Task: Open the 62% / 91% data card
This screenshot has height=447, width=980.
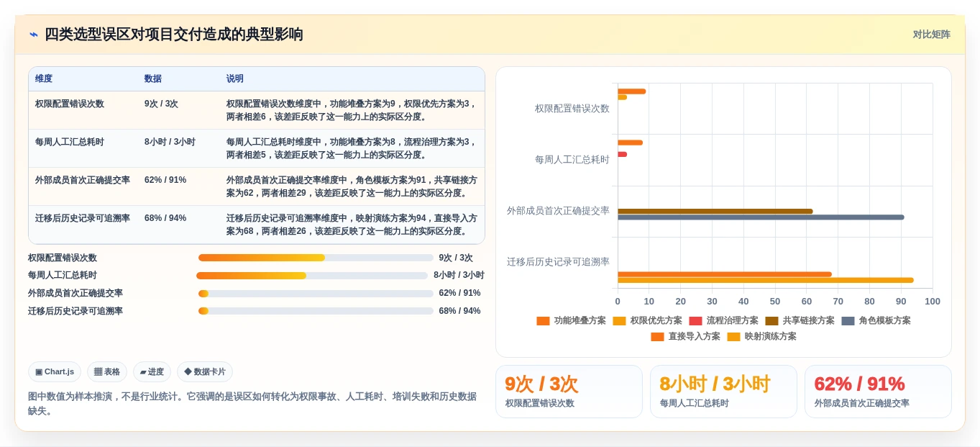Action: [x=878, y=392]
